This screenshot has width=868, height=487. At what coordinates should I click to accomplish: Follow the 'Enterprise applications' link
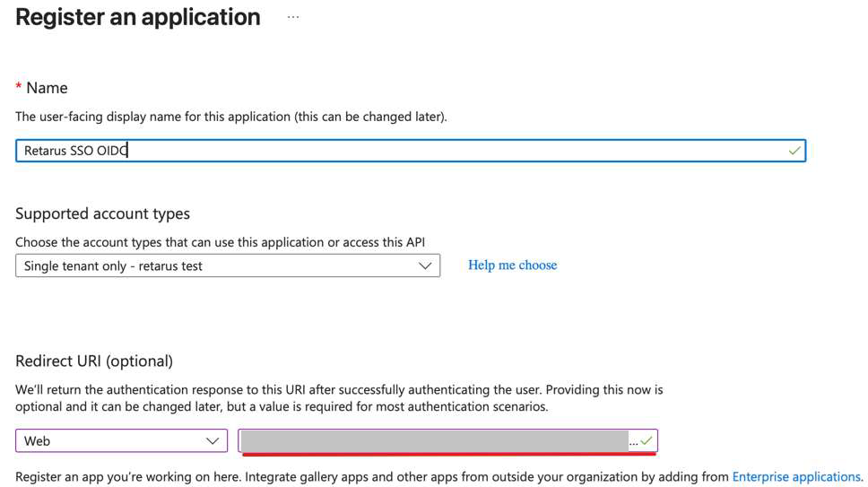(x=796, y=477)
